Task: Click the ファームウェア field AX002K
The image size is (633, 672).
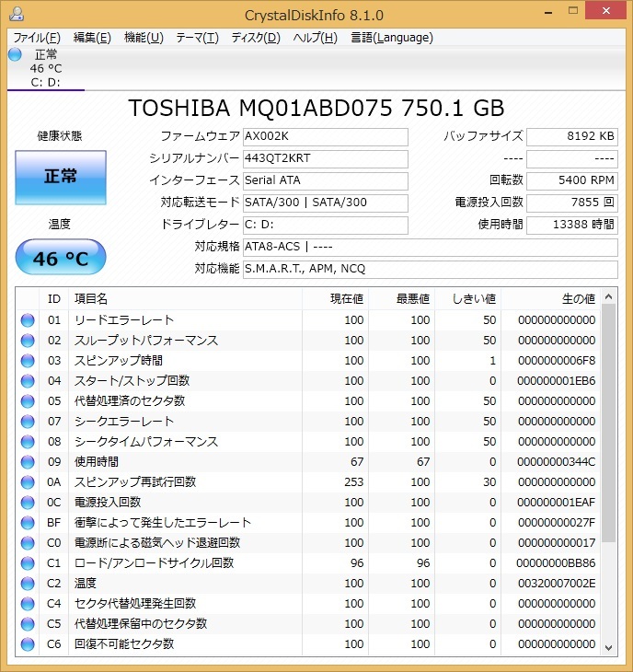Action: (326, 137)
